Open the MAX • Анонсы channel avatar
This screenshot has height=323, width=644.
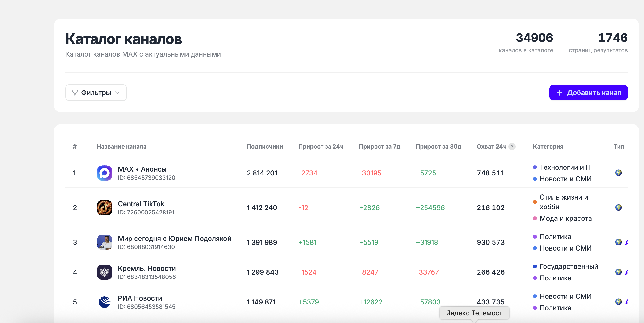[x=104, y=173]
